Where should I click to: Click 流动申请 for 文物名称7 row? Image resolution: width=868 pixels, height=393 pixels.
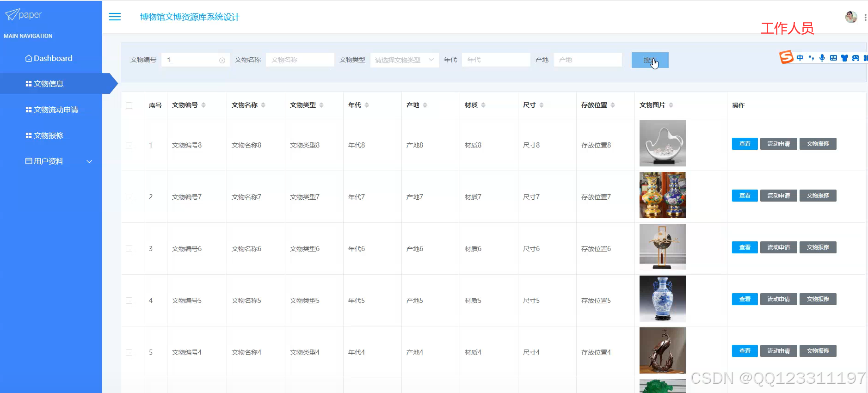(x=779, y=196)
